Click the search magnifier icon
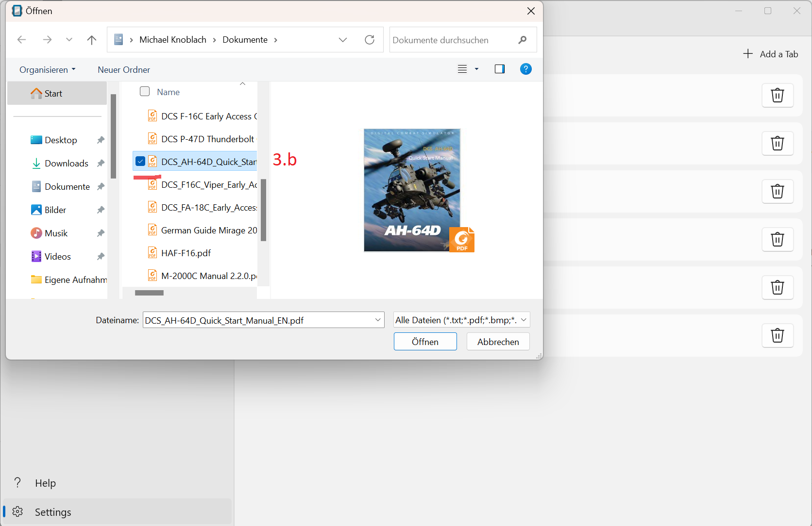 click(523, 40)
